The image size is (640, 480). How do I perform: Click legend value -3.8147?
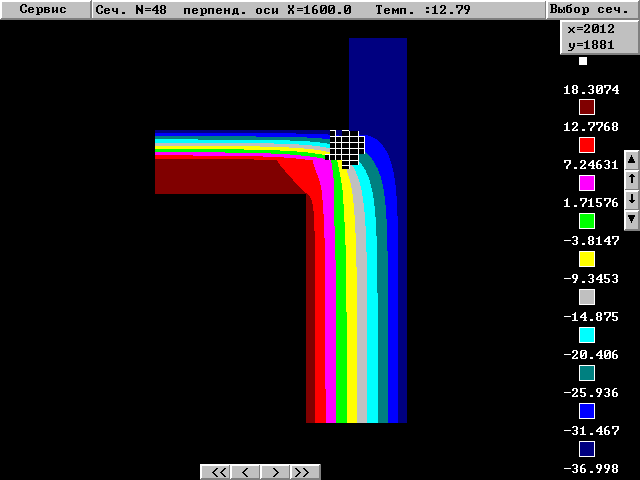(591, 241)
